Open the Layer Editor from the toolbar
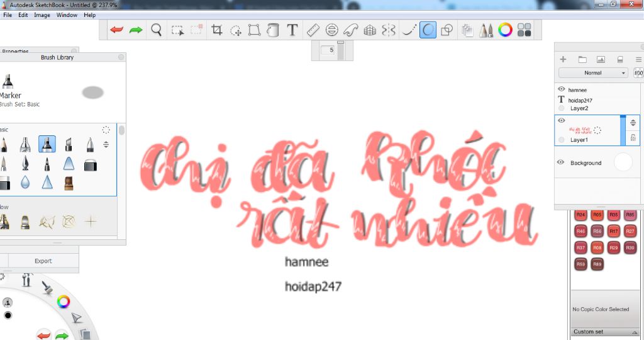This screenshot has width=644, height=340. [x=467, y=30]
